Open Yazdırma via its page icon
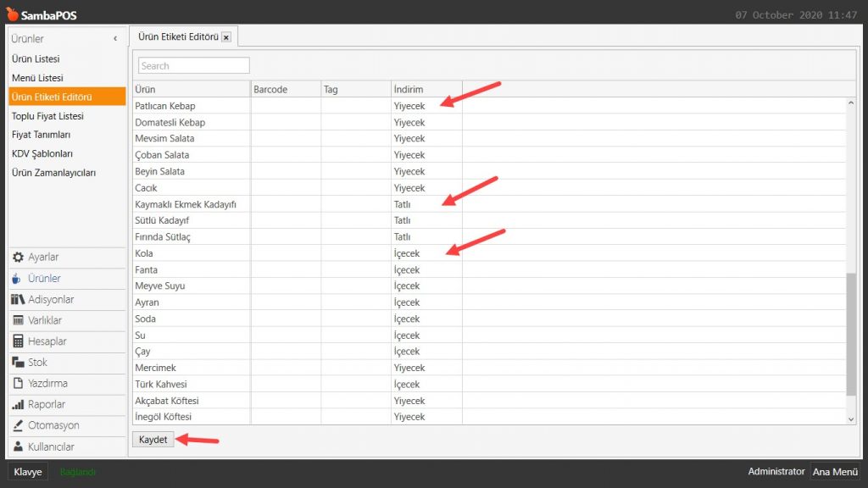The image size is (868, 488). point(18,384)
